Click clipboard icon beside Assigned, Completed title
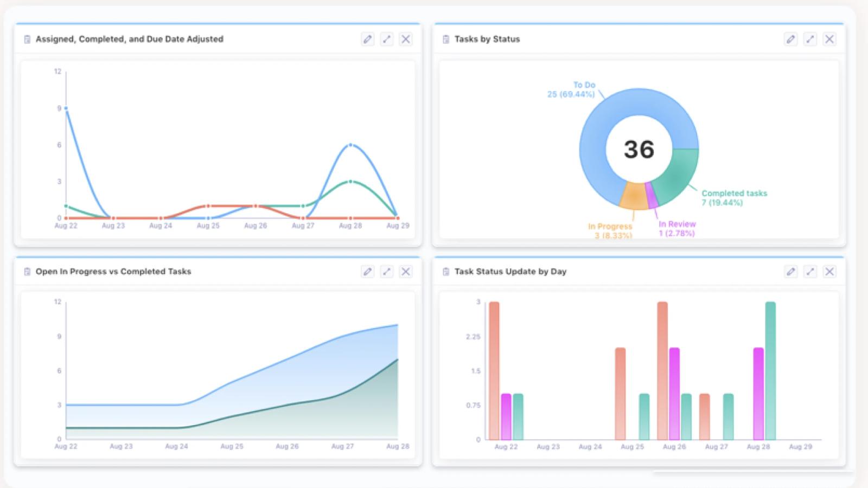868x488 pixels. (27, 39)
